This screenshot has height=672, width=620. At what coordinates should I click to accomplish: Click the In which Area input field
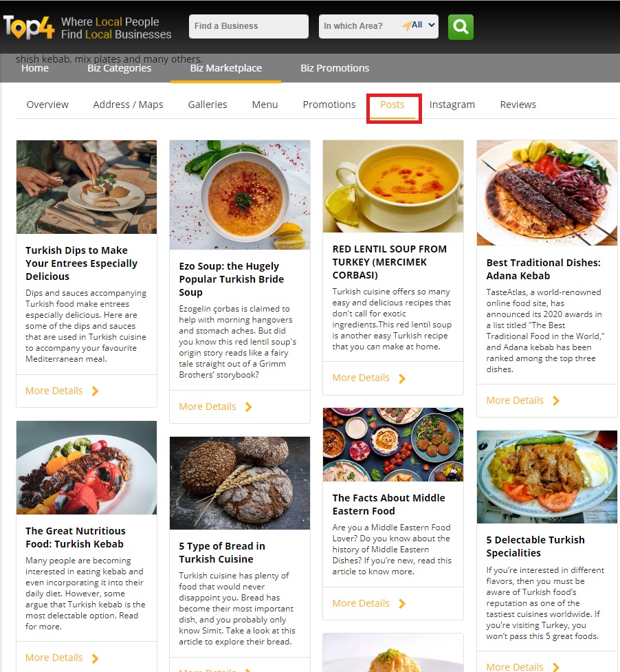tap(360, 26)
